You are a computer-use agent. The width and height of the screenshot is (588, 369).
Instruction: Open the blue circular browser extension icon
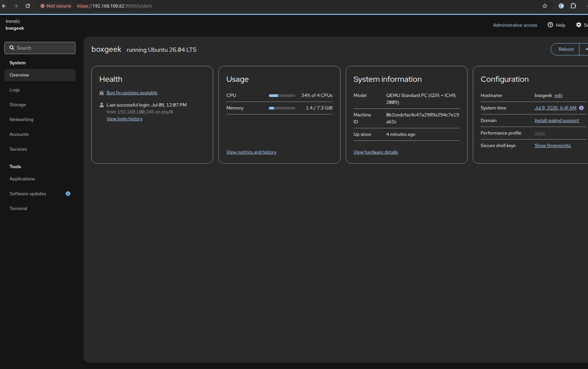pos(561,6)
